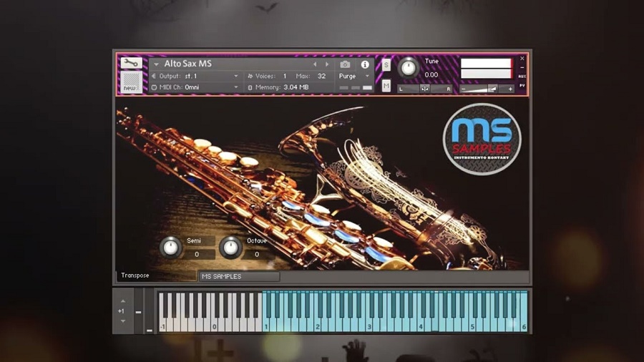Click the upper output level meter
This screenshot has height=362, width=644.
pyautogui.click(x=487, y=63)
